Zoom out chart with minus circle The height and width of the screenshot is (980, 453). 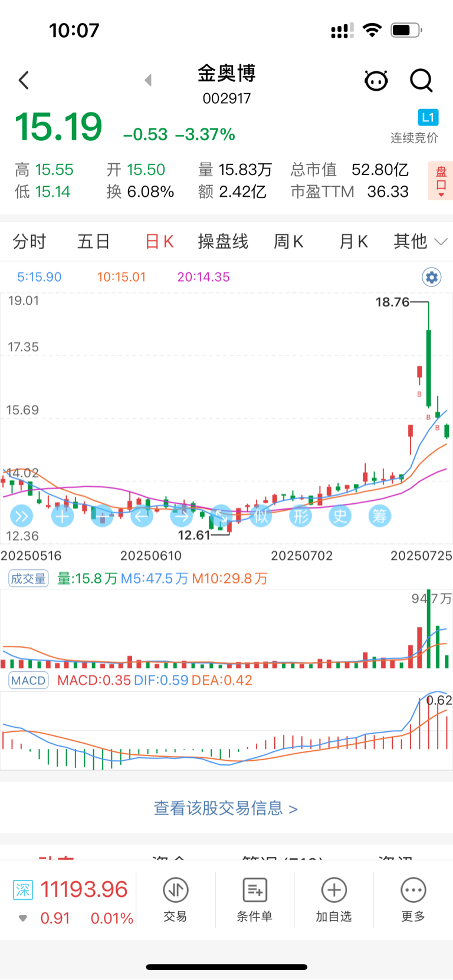pyautogui.click(x=102, y=517)
